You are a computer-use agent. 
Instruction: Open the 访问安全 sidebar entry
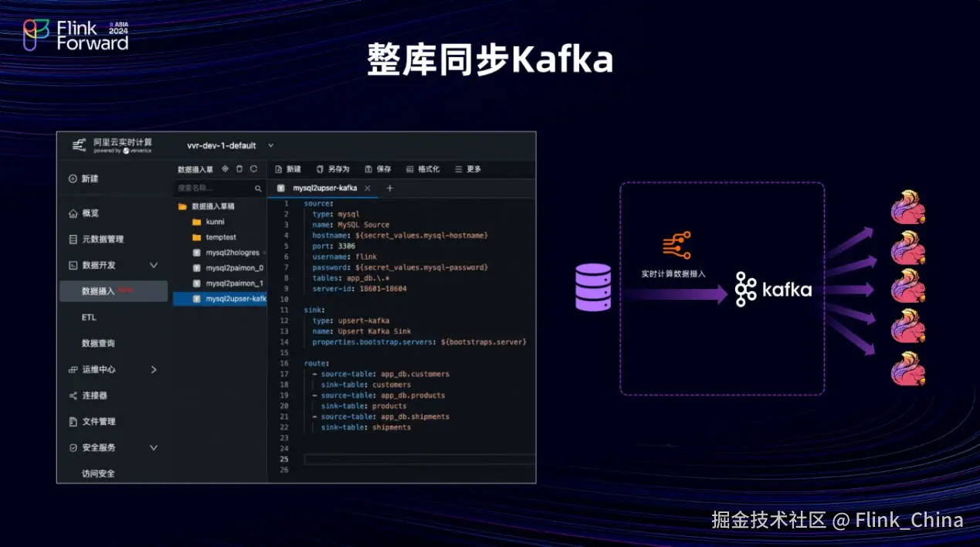coord(98,473)
